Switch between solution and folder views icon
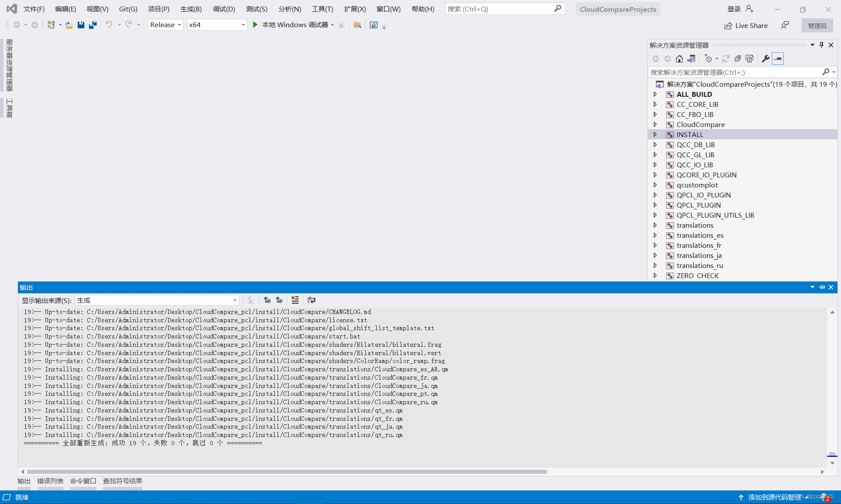 coord(691,59)
